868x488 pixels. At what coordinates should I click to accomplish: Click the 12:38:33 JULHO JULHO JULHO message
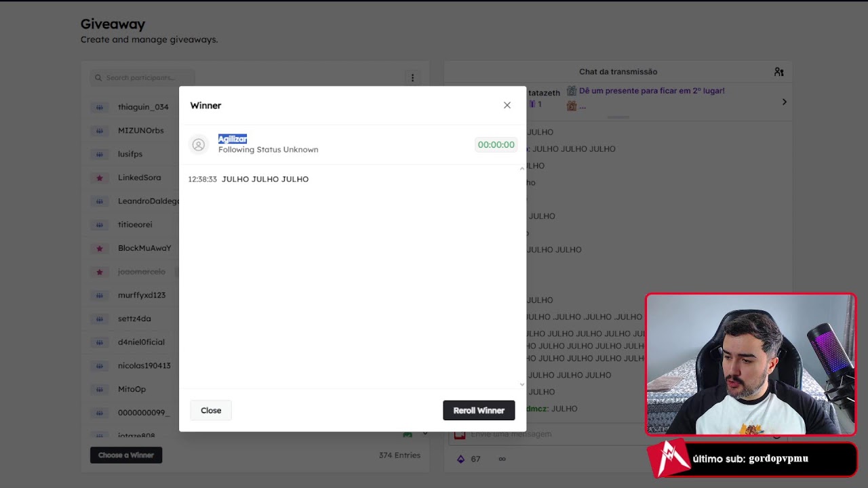(x=248, y=179)
